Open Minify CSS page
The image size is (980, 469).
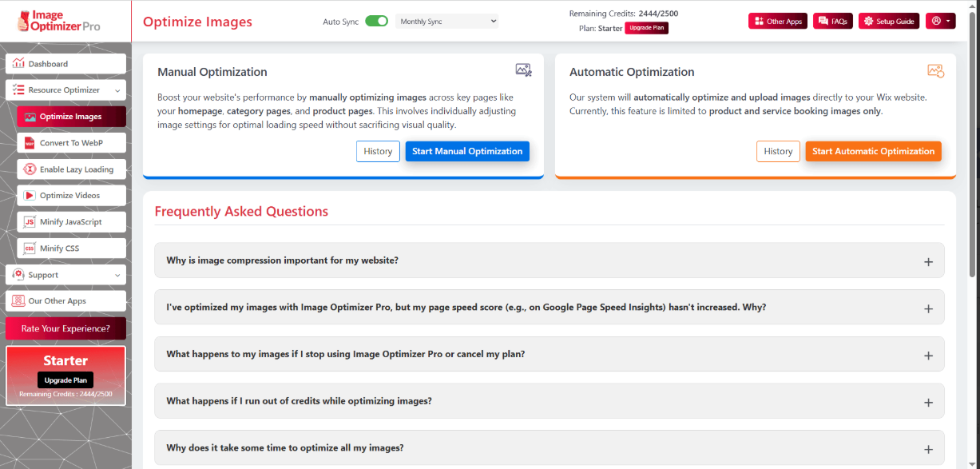72,248
